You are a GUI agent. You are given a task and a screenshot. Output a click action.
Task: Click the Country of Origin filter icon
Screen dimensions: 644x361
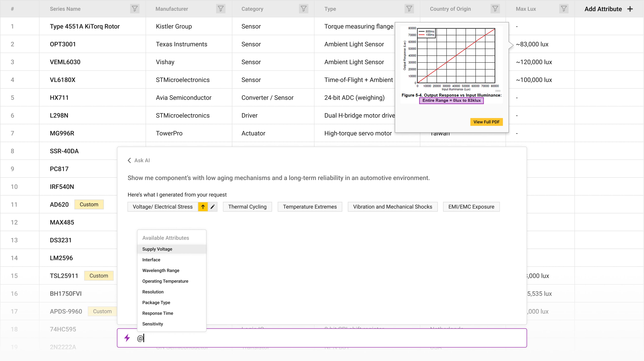tap(495, 9)
